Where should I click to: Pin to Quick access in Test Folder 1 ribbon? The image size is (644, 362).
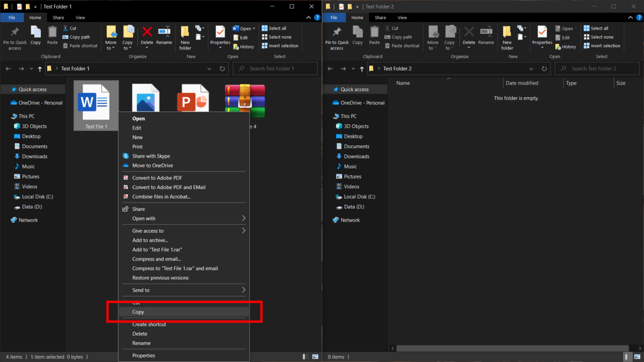point(15,38)
